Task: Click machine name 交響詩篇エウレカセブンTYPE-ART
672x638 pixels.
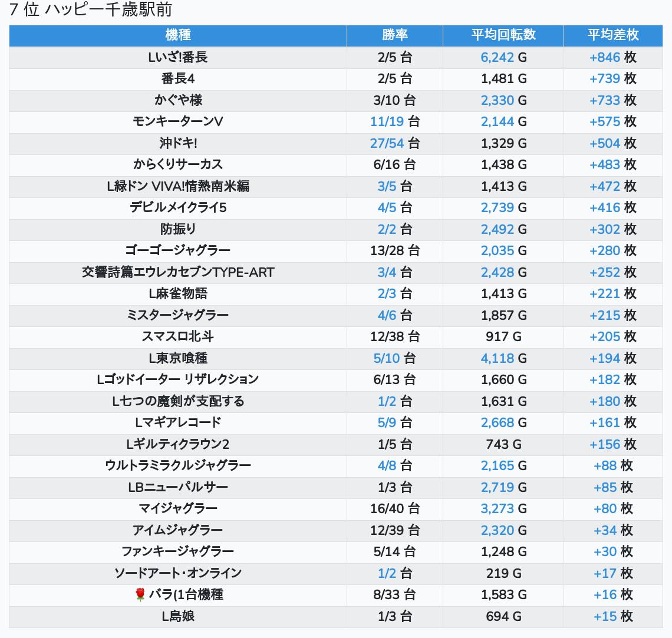Action: point(178,272)
